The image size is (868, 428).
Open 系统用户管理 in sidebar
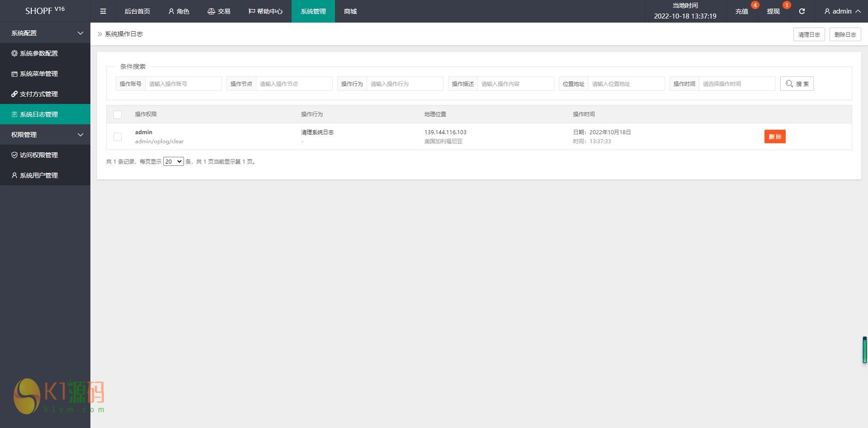[45, 175]
